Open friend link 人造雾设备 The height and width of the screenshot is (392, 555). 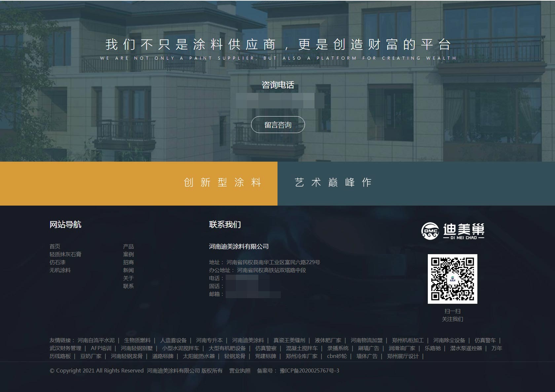coord(173,340)
